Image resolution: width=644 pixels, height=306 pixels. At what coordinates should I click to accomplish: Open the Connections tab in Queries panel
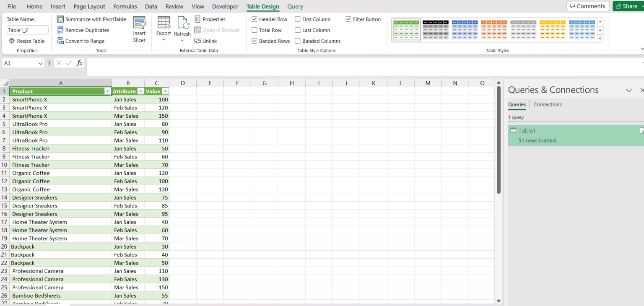click(547, 104)
